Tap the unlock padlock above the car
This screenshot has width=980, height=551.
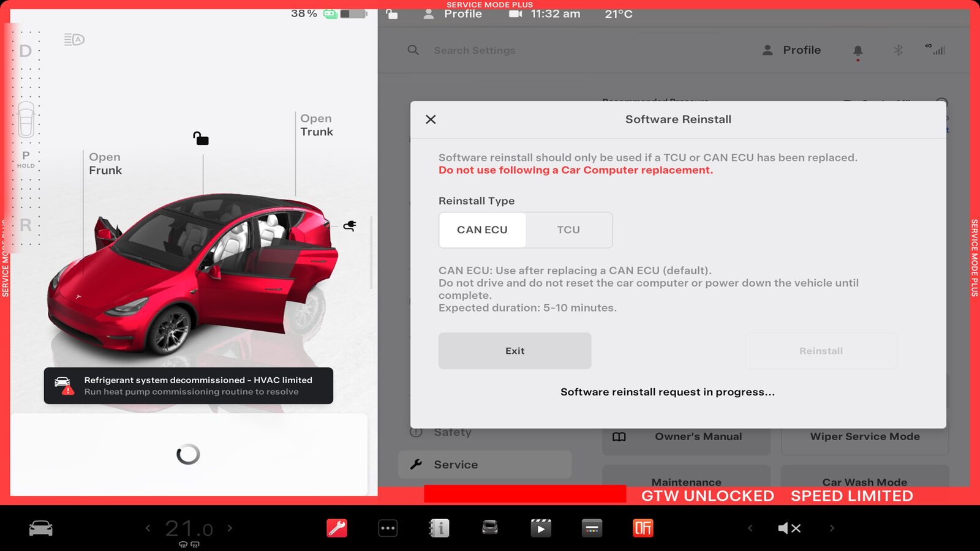pyautogui.click(x=201, y=138)
